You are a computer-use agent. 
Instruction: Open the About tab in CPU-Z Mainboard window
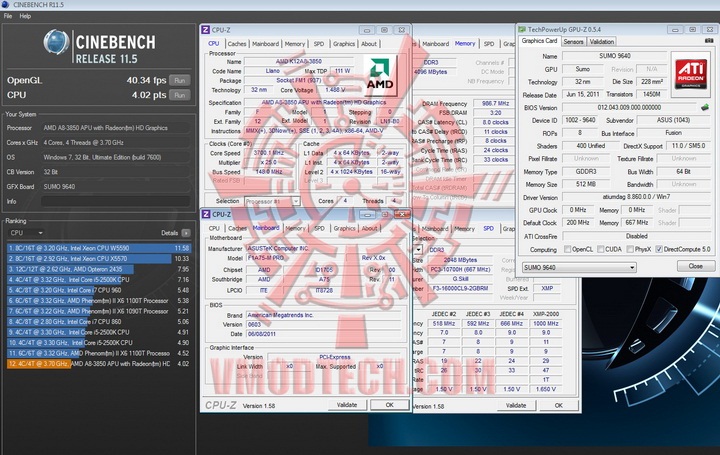click(369, 228)
